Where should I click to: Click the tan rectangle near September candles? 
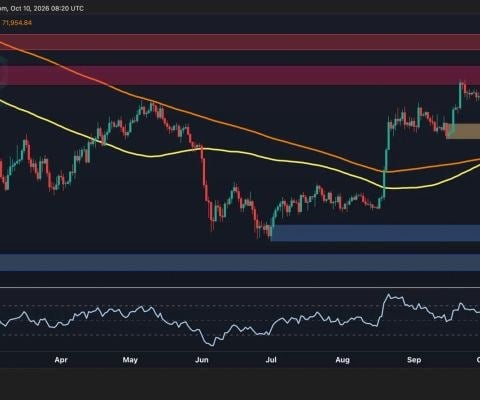pyautogui.click(x=463, y=131)
